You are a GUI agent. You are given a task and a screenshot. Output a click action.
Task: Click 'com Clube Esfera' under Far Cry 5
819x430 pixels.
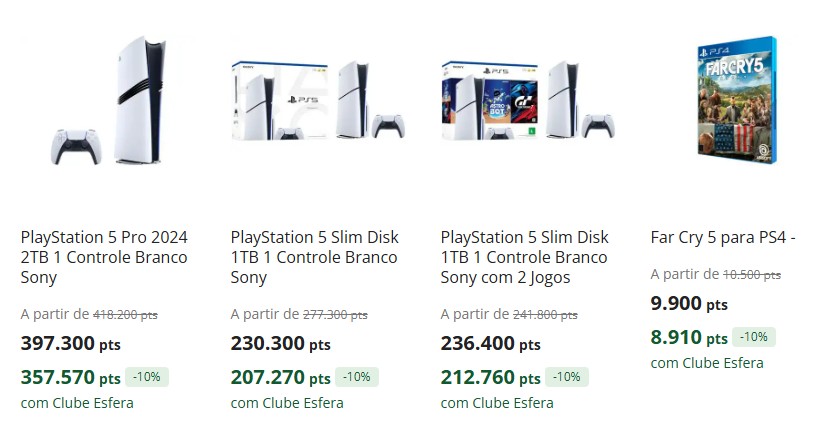pos(707,363)
